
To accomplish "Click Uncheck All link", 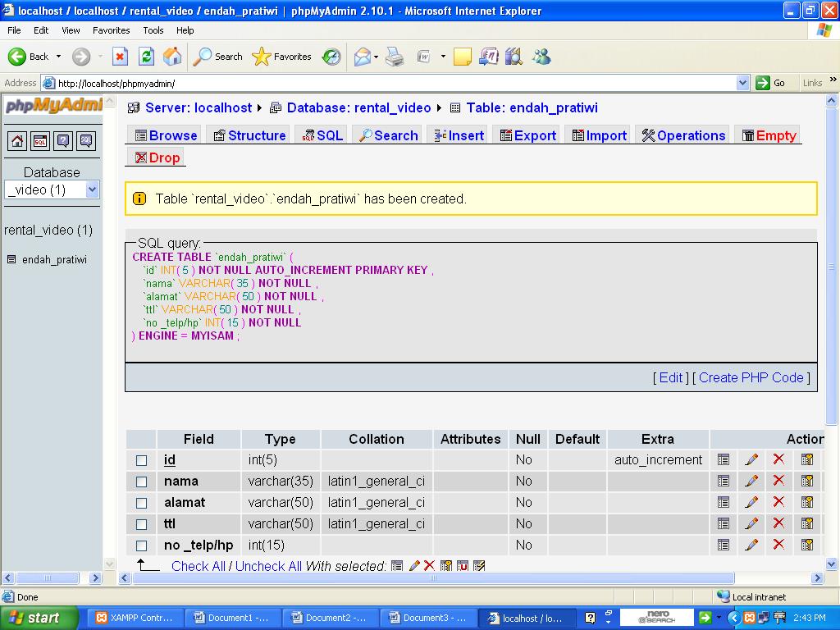I will click(x=268, y=566).
